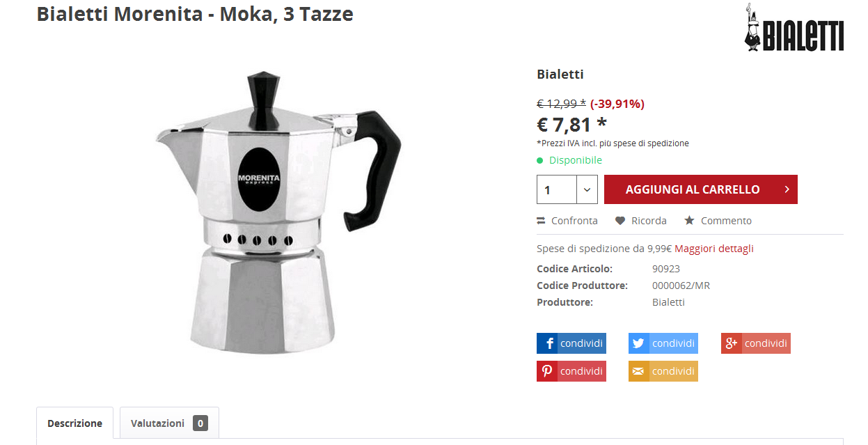This screenshot has height=445, width=868.
Task: Open the Descrizione tab
Action: 75,423
